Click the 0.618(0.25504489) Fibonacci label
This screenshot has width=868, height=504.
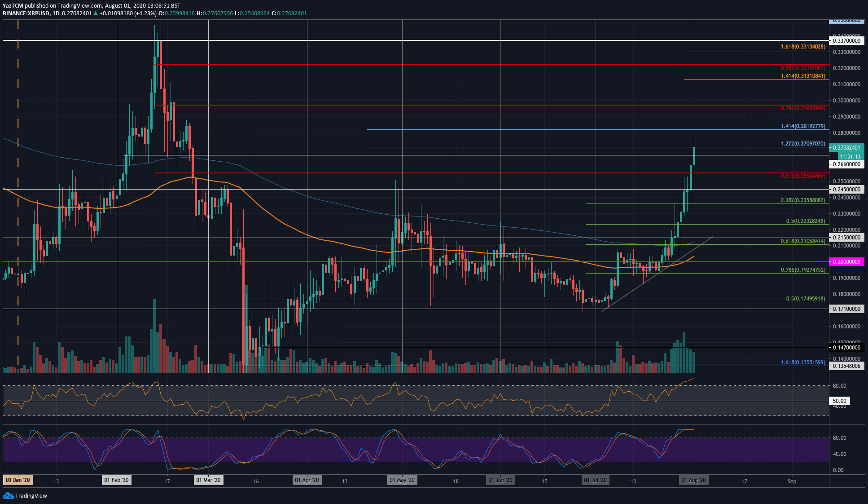(x=802, y=176)
